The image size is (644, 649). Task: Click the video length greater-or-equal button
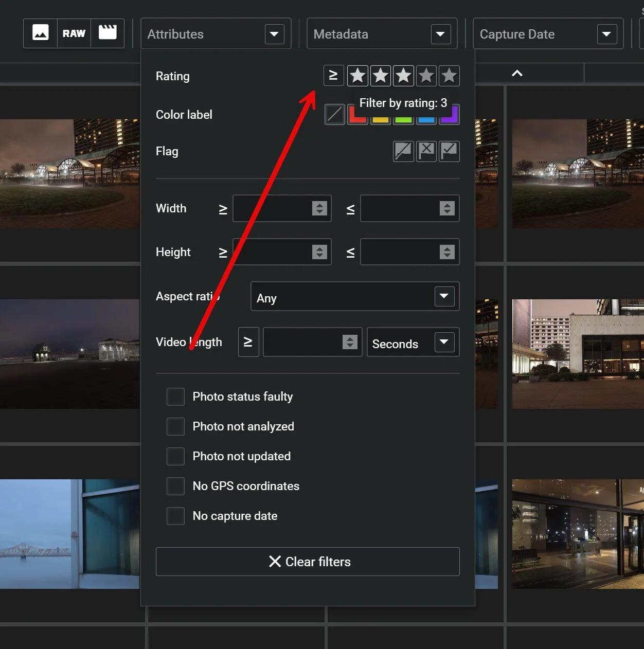coord(248,342)
